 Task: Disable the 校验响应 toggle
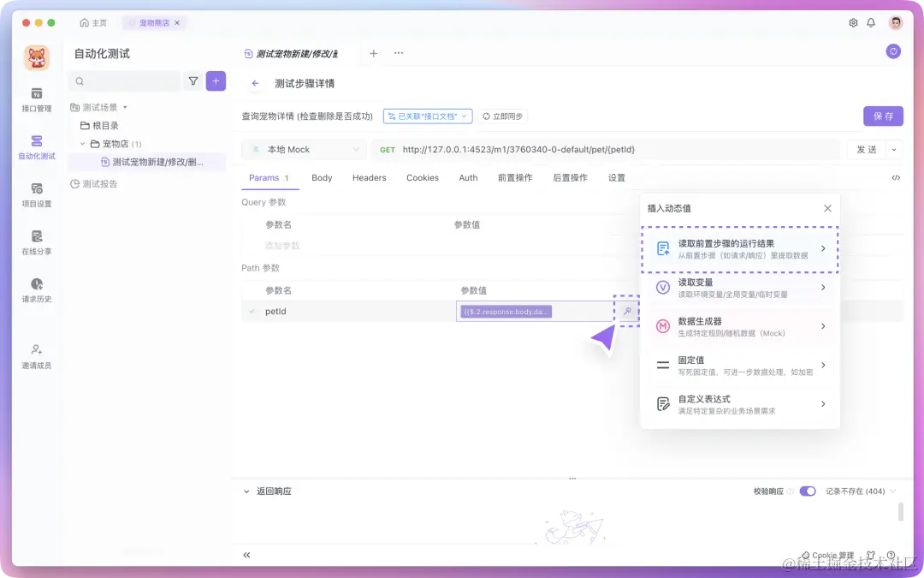pyautogui.click(x=807, y=491)
